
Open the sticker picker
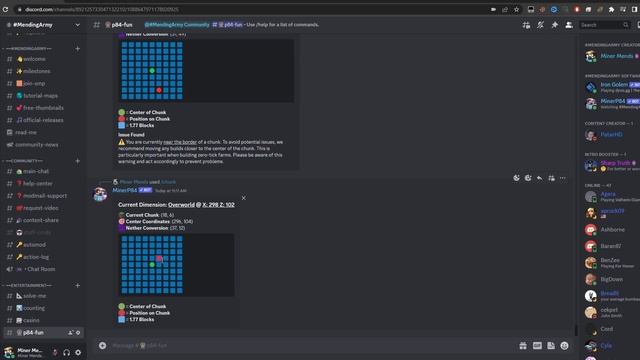[551, 346]
